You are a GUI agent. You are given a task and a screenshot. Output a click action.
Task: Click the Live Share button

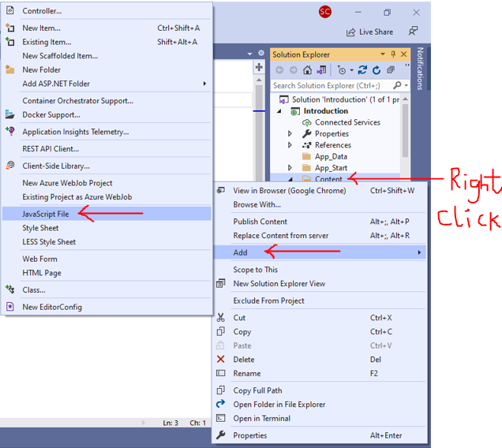(x=369, y=32)
